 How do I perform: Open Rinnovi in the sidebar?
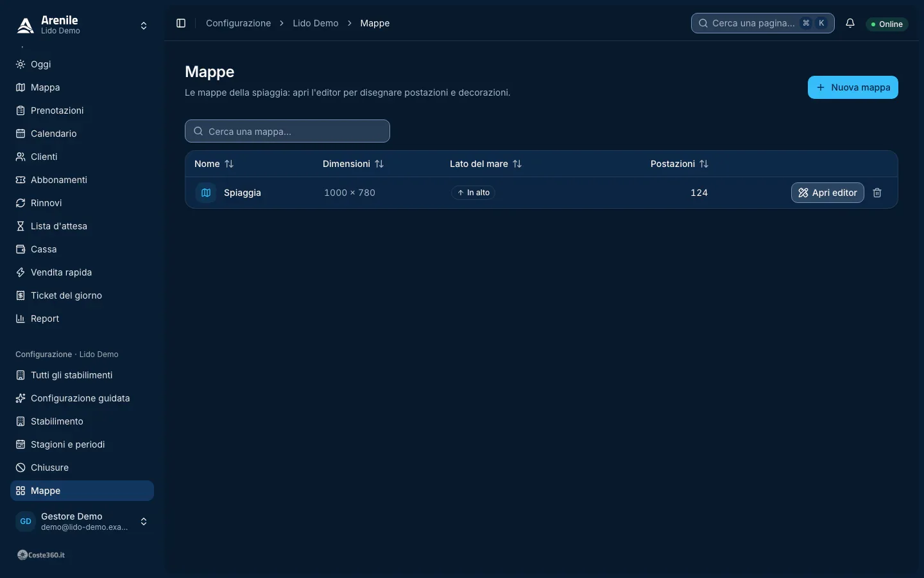coord(82,203)
